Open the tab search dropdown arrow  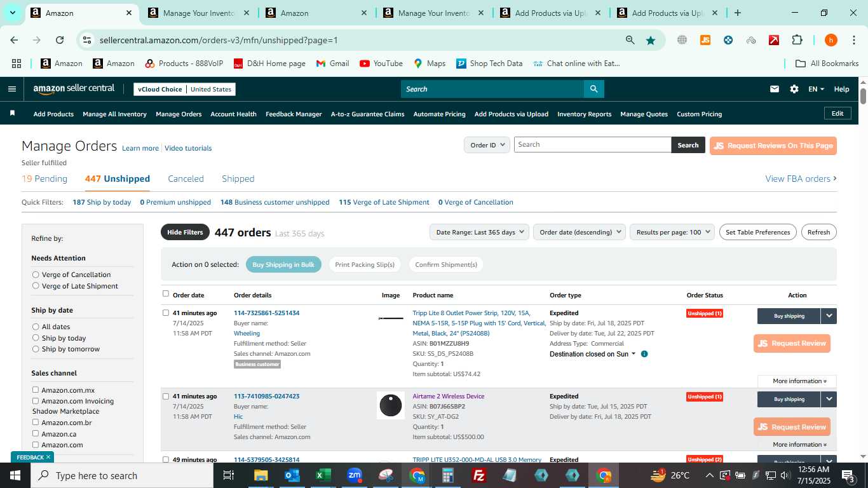(x=12, y=13)
